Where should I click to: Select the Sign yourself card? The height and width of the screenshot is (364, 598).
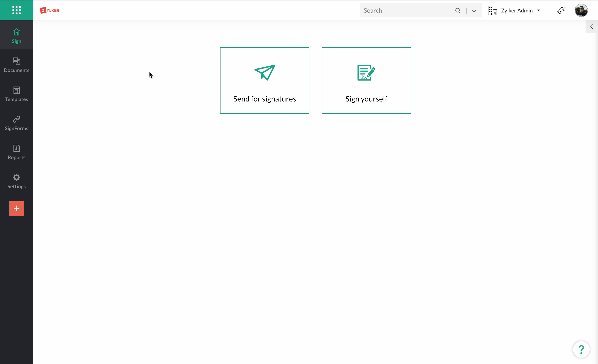366,81
